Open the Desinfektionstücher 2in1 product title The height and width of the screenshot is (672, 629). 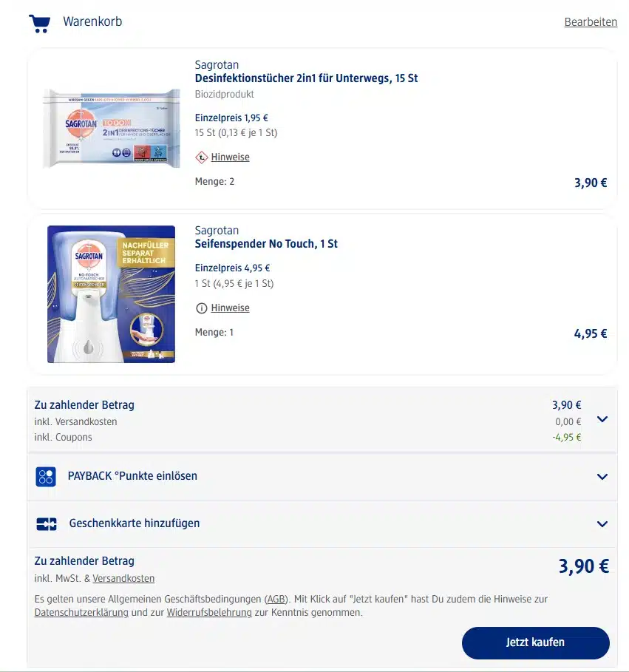(x=306, y=78)
